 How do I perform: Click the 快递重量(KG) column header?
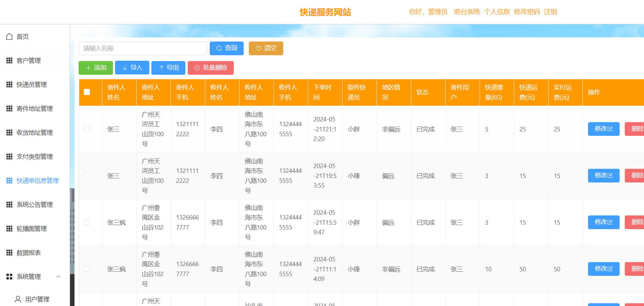click(x=497, y=92)
